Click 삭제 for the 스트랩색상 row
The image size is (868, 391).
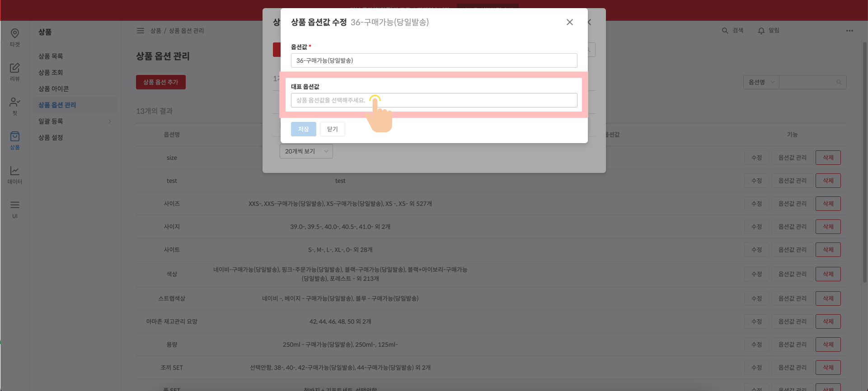tap(828, 298)
